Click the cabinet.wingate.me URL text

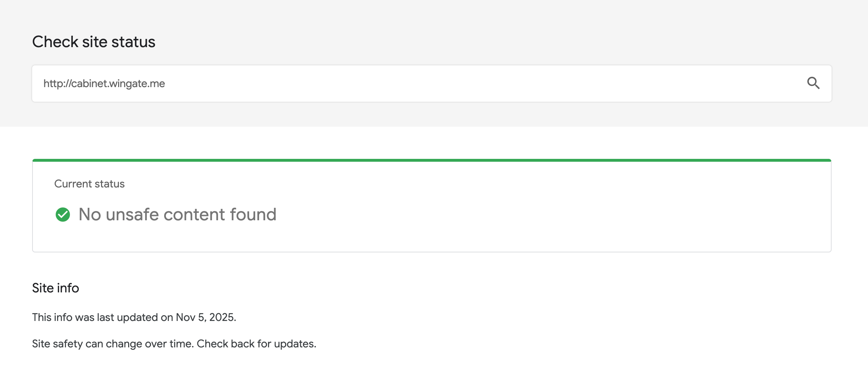pyautogui.click(x=118, y=84)
